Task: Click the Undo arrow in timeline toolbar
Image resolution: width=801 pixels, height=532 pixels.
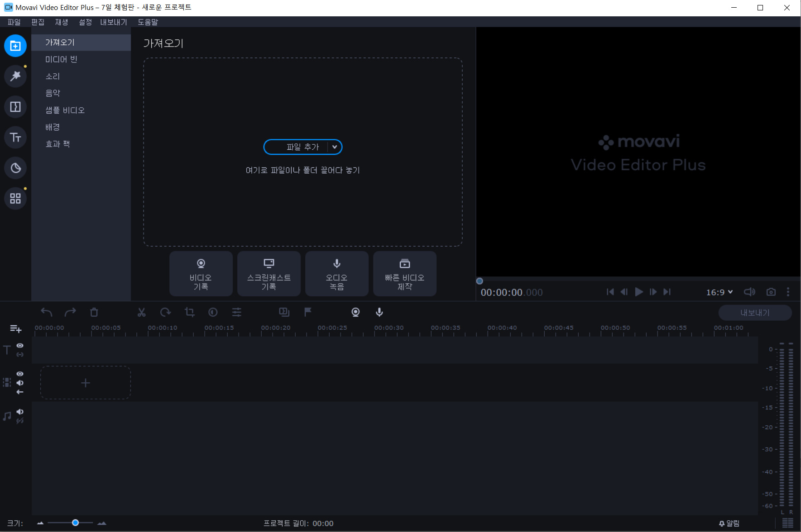Action: [x=47, y=312]
